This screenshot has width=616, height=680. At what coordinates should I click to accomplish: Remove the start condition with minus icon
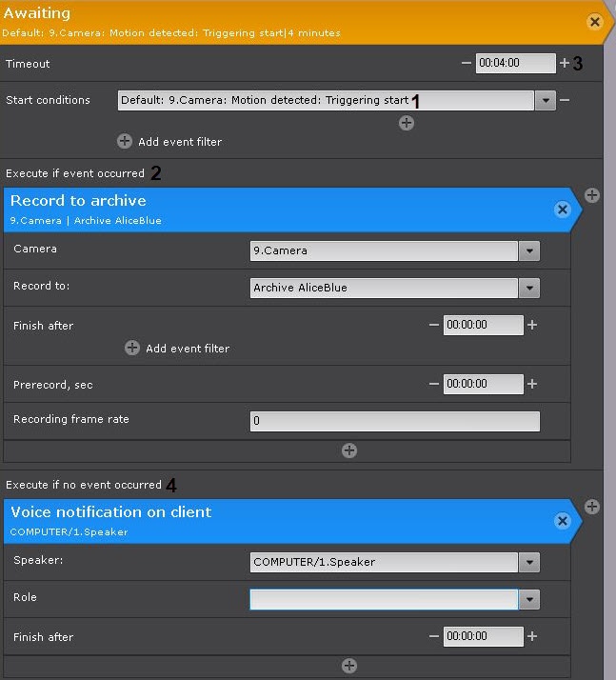coord(565,100)
